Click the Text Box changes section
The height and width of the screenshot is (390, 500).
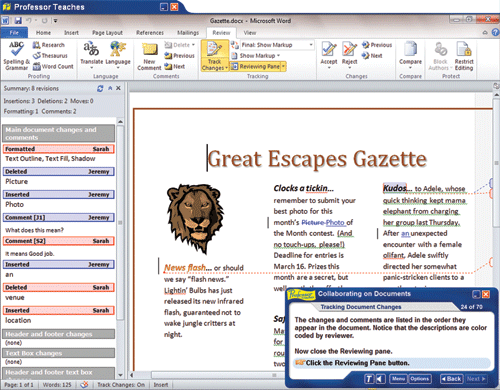point(58,353)
